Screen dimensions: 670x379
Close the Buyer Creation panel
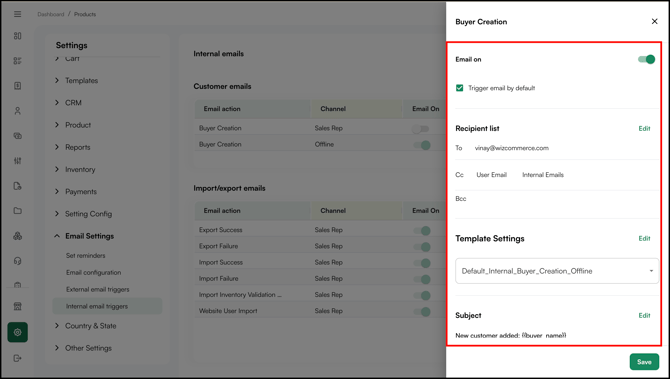tap(654, 21)
